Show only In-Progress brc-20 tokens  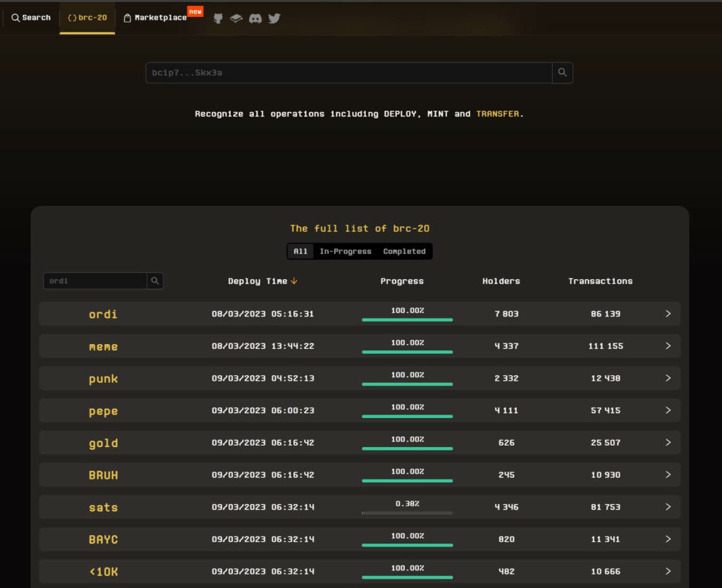[345, 252]
